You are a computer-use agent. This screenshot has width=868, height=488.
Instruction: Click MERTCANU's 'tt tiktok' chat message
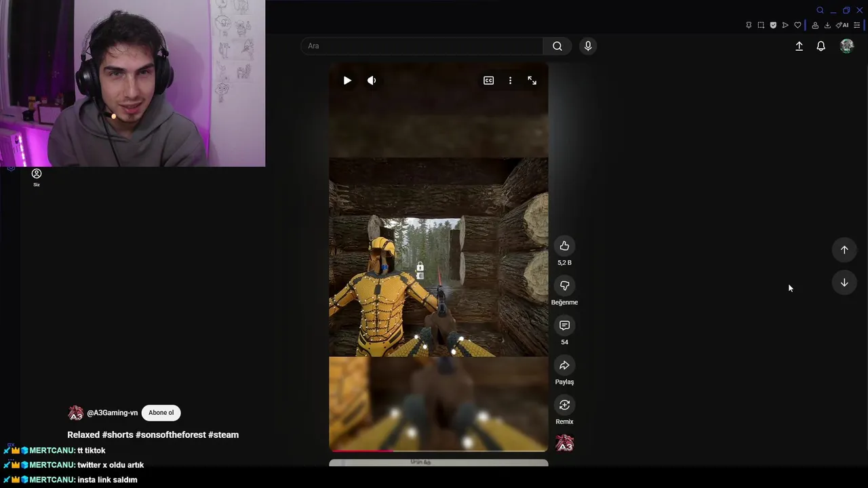(92, 451)
